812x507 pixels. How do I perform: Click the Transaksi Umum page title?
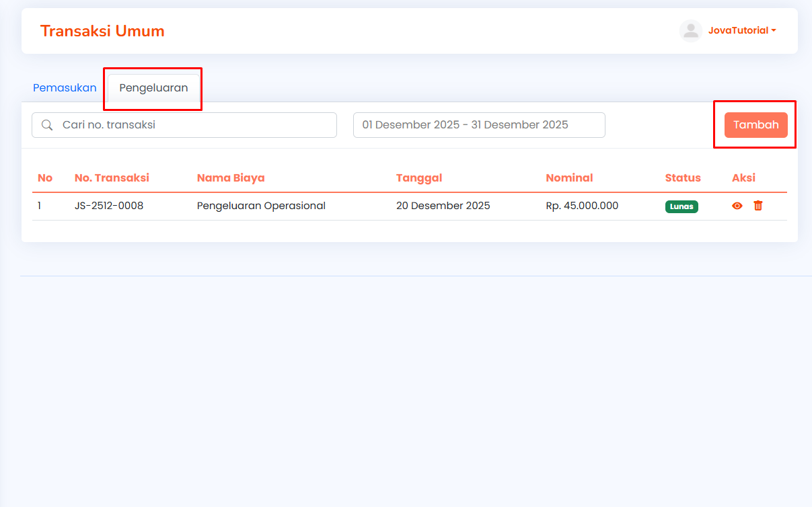[102, 31]
